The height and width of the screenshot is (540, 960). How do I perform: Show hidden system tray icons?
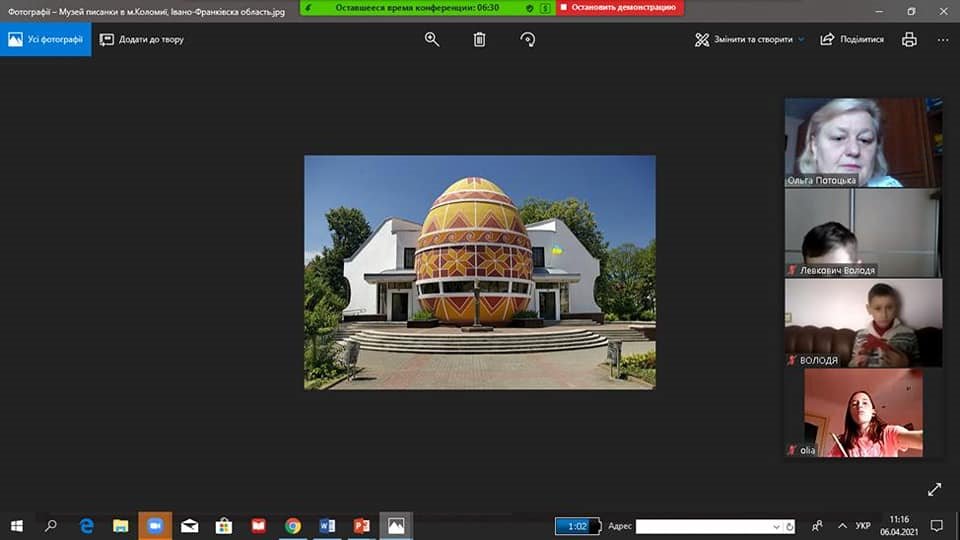point(842,526)
